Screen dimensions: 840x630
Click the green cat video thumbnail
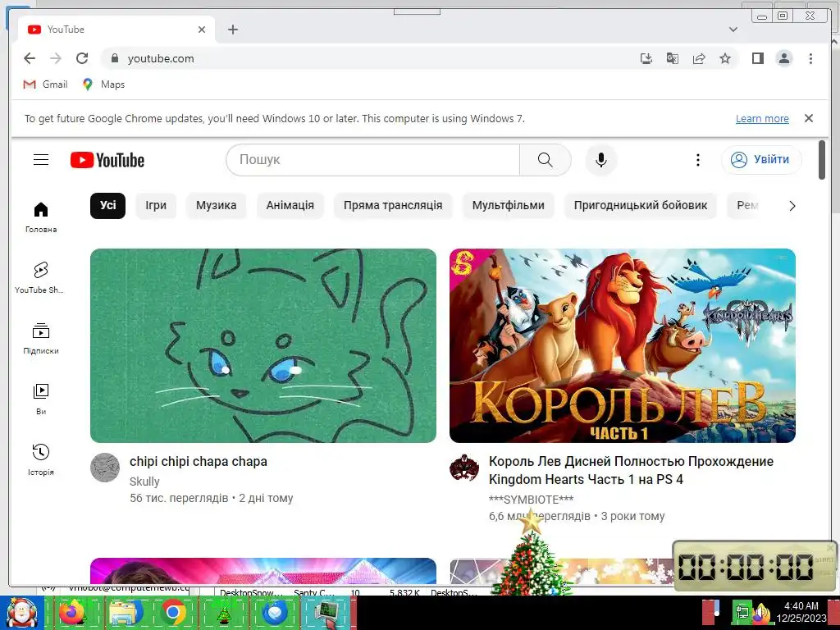pos(263,345)
